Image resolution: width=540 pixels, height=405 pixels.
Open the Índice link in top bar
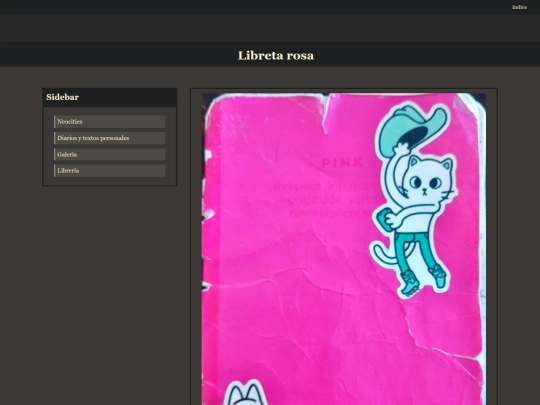click(x=519, y=7)
